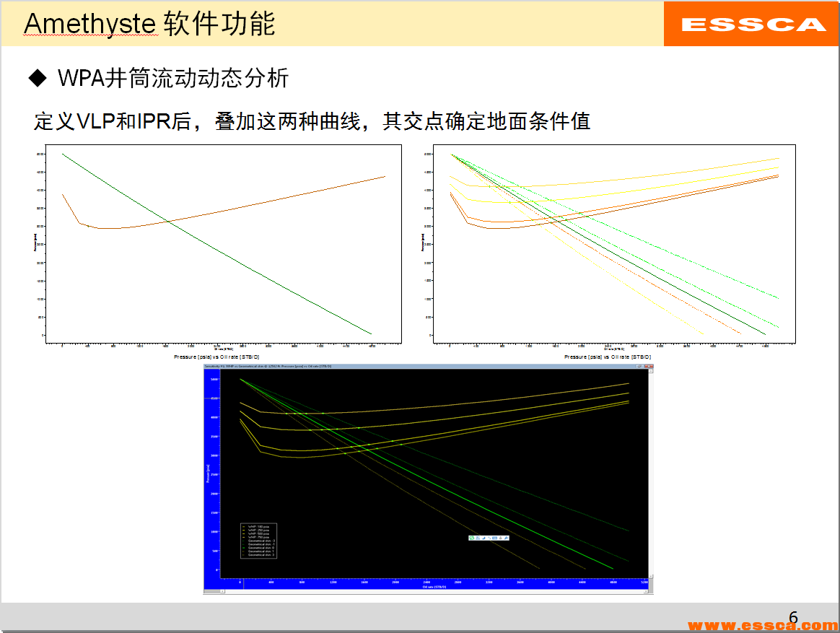The width and height of the screenshot is (840, 633).
Task: Click the vertical scrollbar beside the black chart
Action: 650,476
